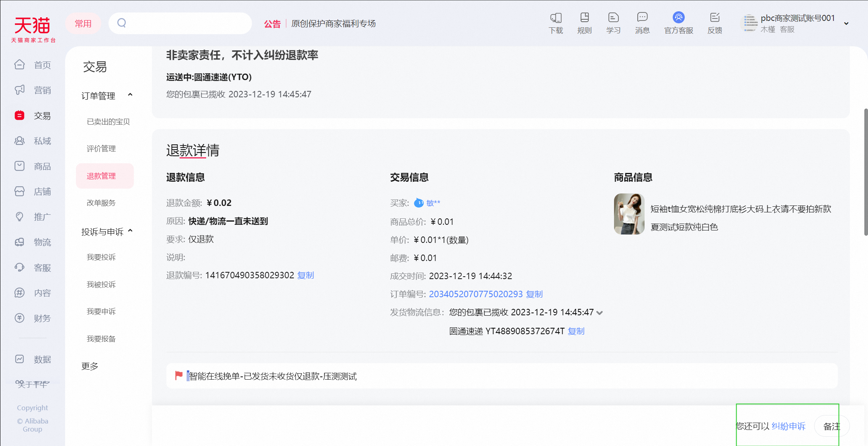This screenshot has width=868, height=446.
Task: Open 财务 finance yen icon
Action: [19, 318]
